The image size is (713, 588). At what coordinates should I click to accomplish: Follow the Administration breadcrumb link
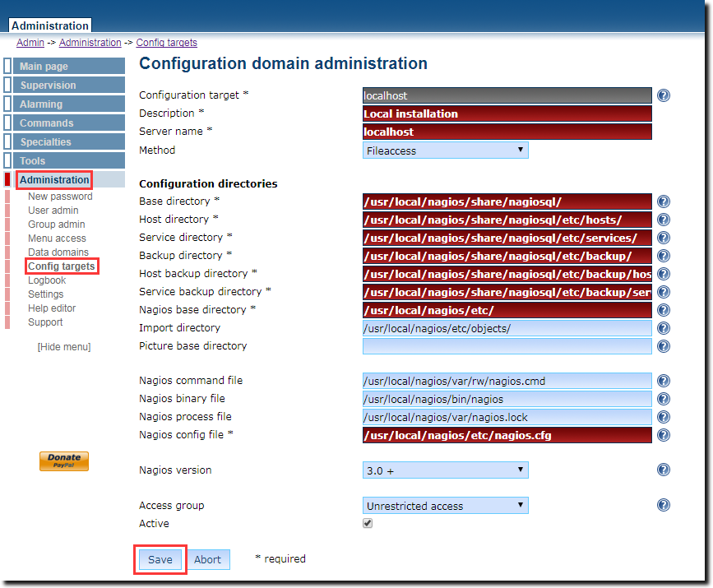click(90, 42)
